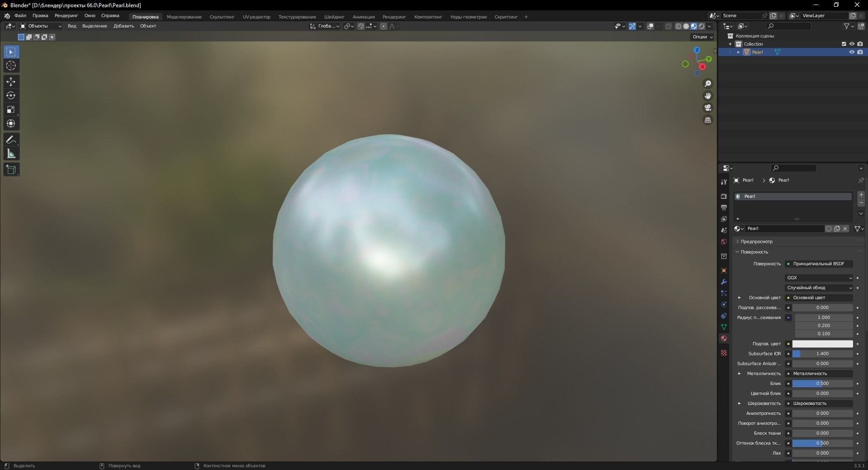The image size is (868, 470).
Task: Switch to wireframe viewport shading
Action: pos(678,26)
